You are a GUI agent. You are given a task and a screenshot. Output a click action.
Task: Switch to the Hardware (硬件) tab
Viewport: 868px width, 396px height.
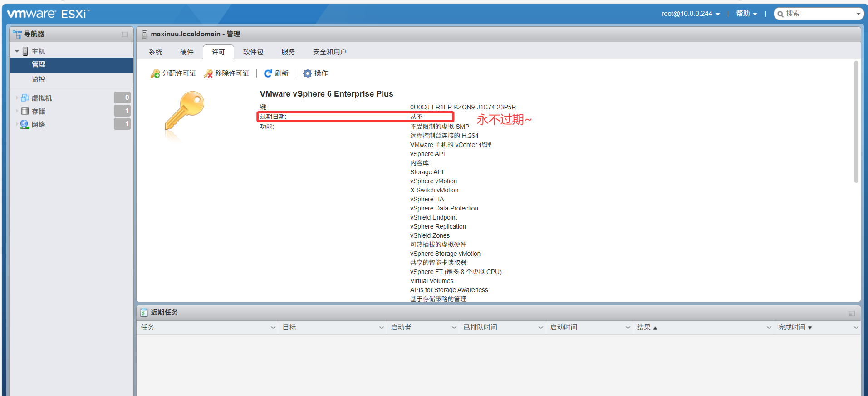pyautogui.click(x=187, y=52)
